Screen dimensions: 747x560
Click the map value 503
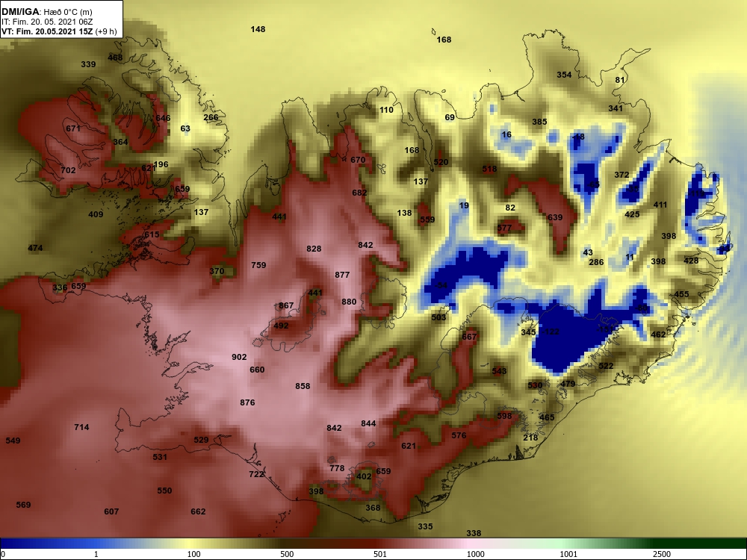[x=438, y=317]
